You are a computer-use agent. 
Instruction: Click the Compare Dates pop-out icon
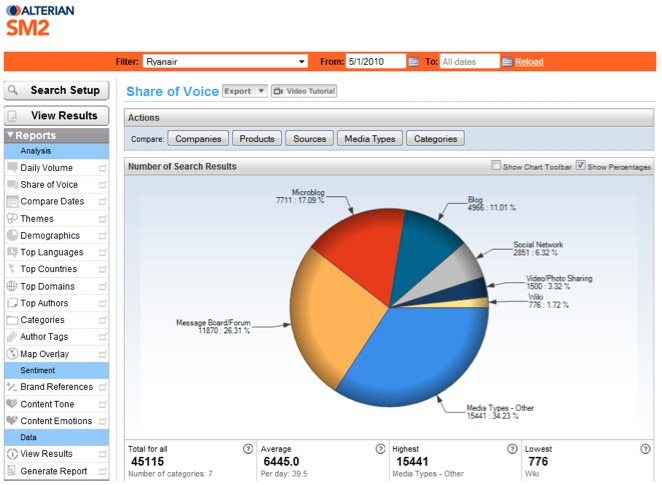(103, 202)
